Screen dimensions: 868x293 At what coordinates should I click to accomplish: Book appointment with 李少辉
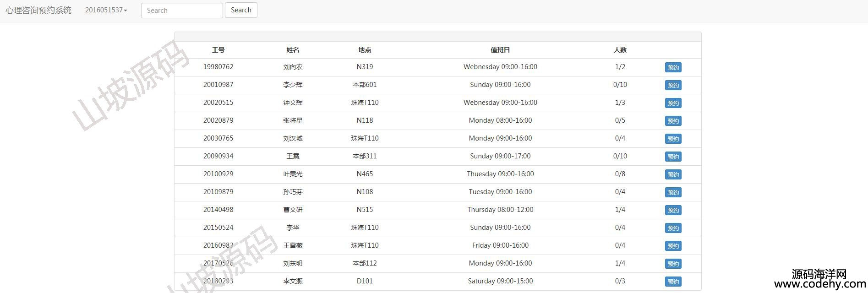[x=673, y=85]
